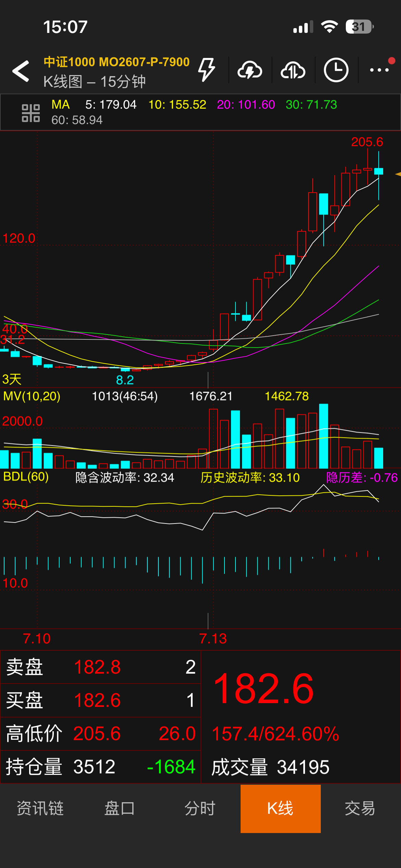Image resolution: width=401 pixels, height=868 pixels.
Task: Select the K线 tab
Action: coord(281,809)
